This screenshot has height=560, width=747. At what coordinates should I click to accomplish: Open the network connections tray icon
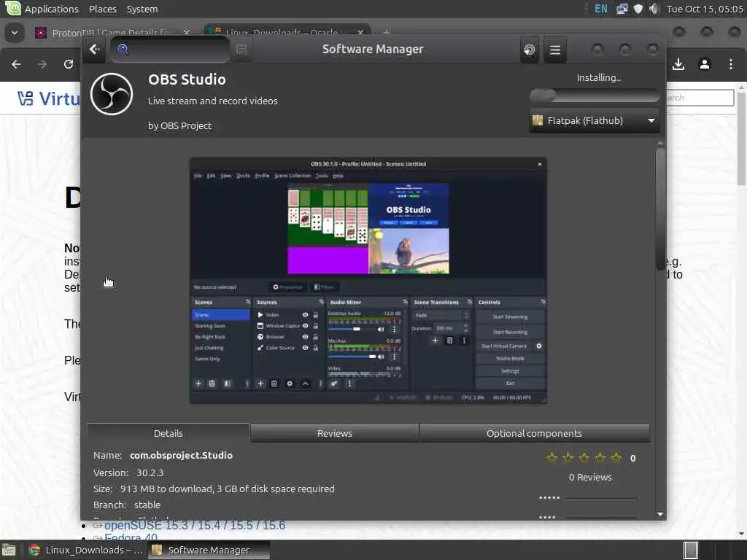point(622,9)
